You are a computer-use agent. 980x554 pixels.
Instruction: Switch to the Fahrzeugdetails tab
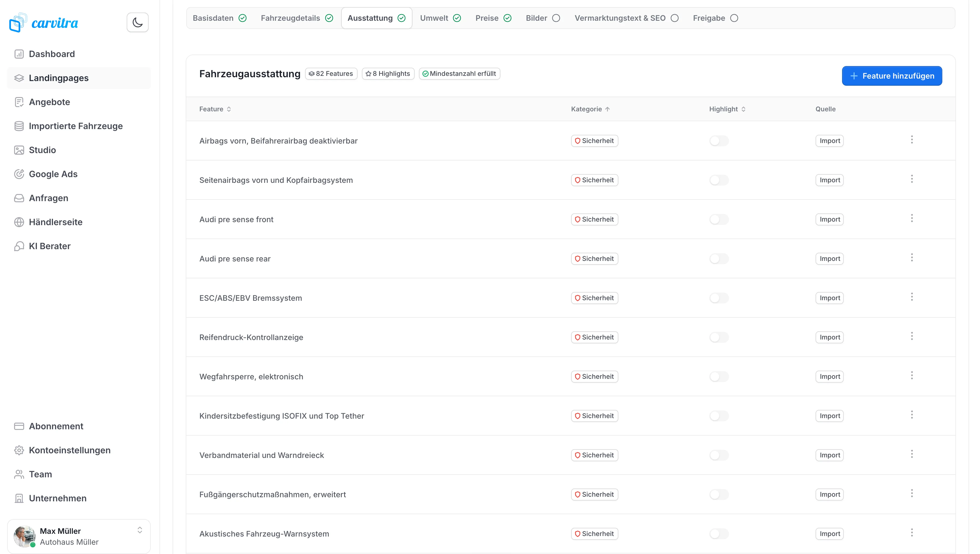coord(297,18)
